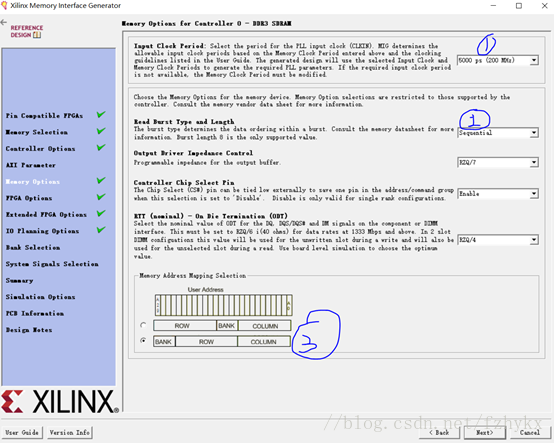This screenshot has width=554, height=443.
Task: Open AXI Parameter step
Action: [x=30, y=165]
